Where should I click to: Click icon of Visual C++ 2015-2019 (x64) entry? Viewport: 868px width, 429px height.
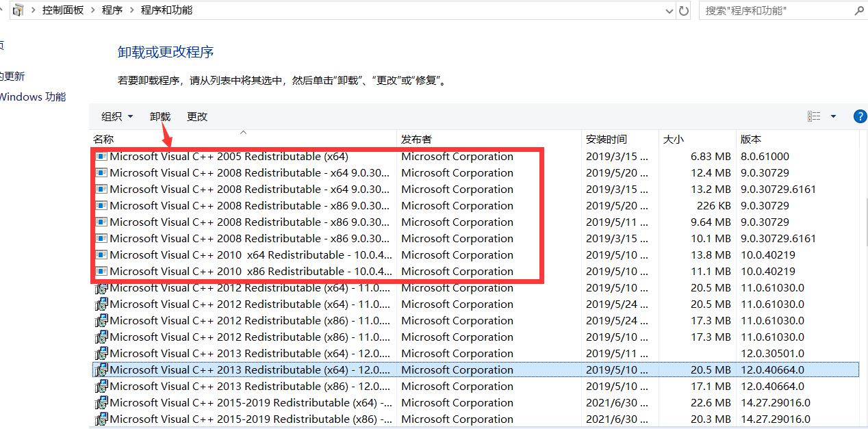pyautogui.click(x=101, y=403)
